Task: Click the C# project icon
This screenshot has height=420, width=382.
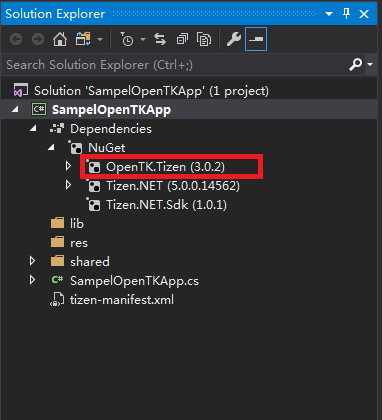Action: click(39, 109)
